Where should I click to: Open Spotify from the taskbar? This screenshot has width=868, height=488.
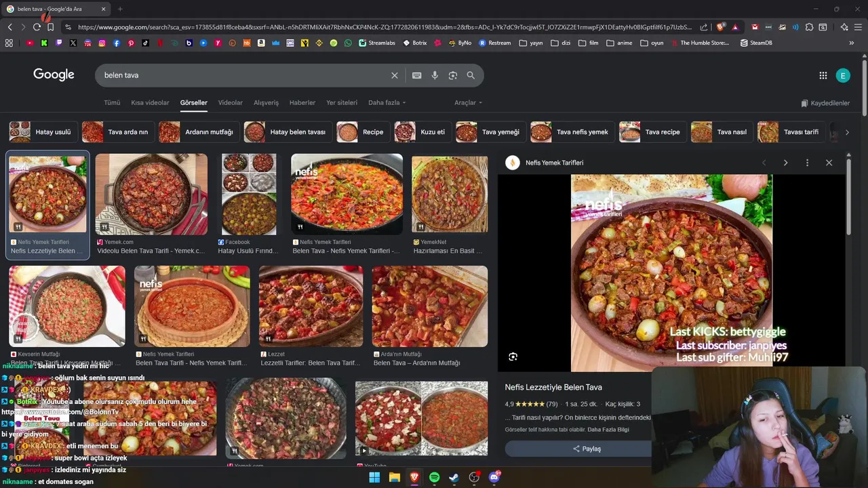(434, 477)
